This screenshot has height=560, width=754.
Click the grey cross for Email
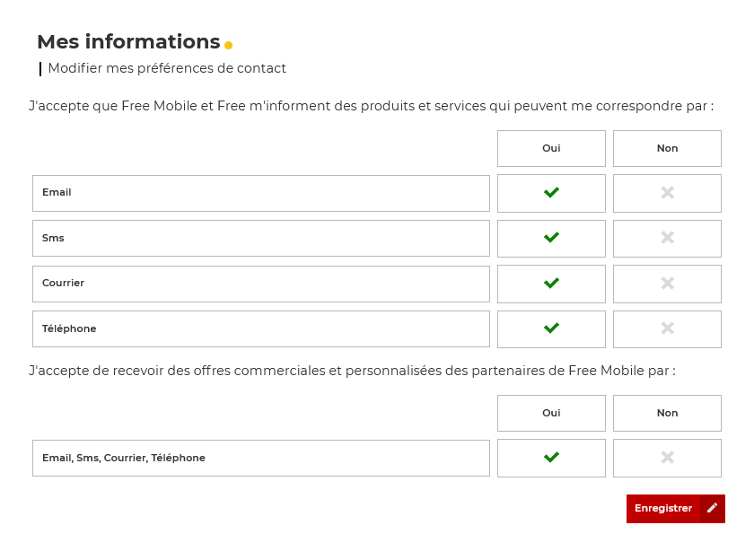pyautogui.click(x=667, y=193)
